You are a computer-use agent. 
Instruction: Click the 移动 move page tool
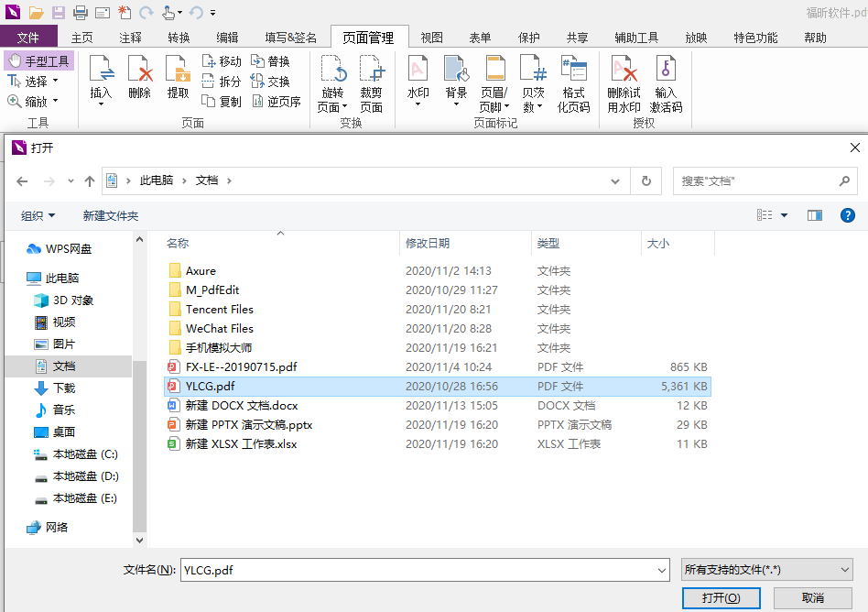pyautogui.click(x=222, y=60)
